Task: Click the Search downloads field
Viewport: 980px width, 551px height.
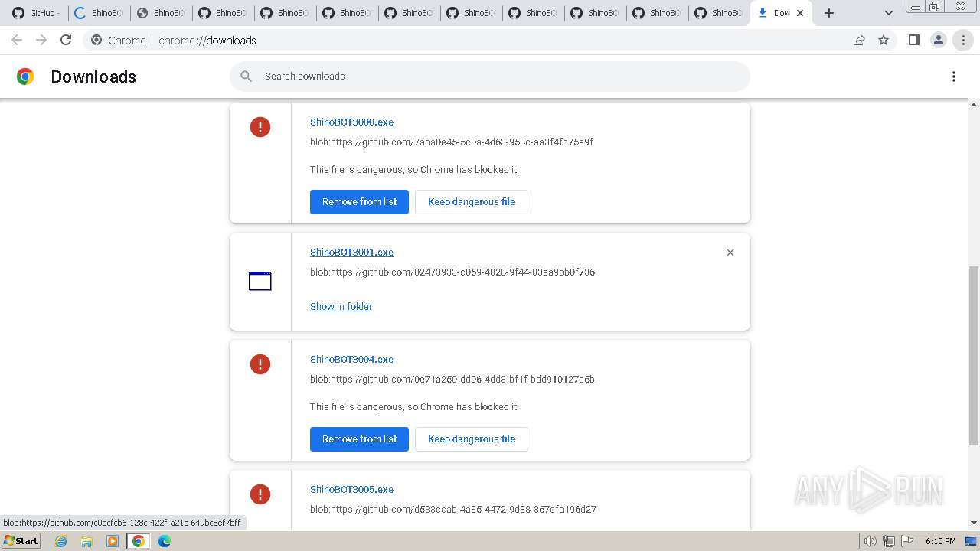Action: (x=490, y=77)
